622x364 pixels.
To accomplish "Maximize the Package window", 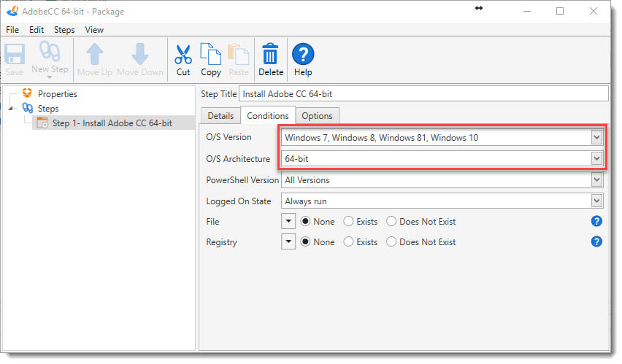I will [x=560, y=11].
